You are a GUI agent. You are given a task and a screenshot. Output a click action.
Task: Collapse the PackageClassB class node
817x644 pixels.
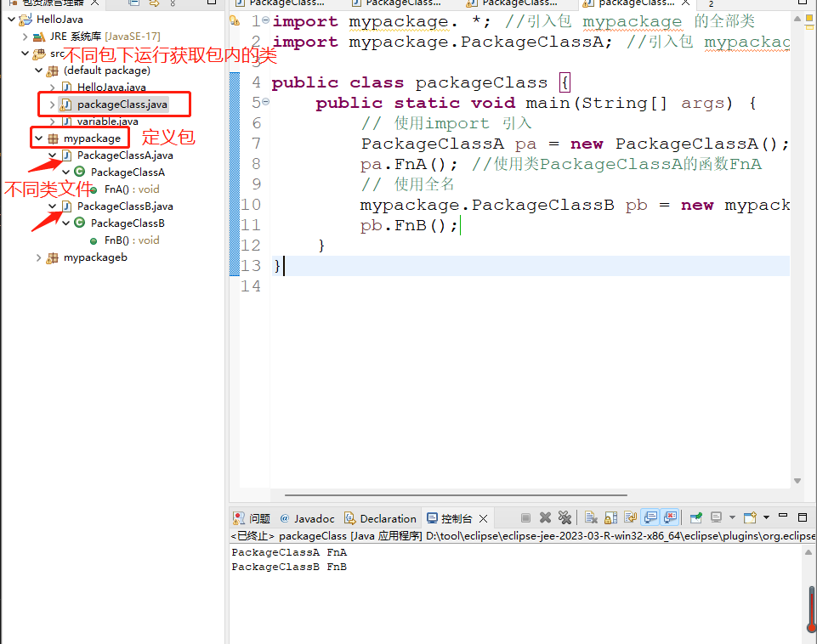[65, 223]
